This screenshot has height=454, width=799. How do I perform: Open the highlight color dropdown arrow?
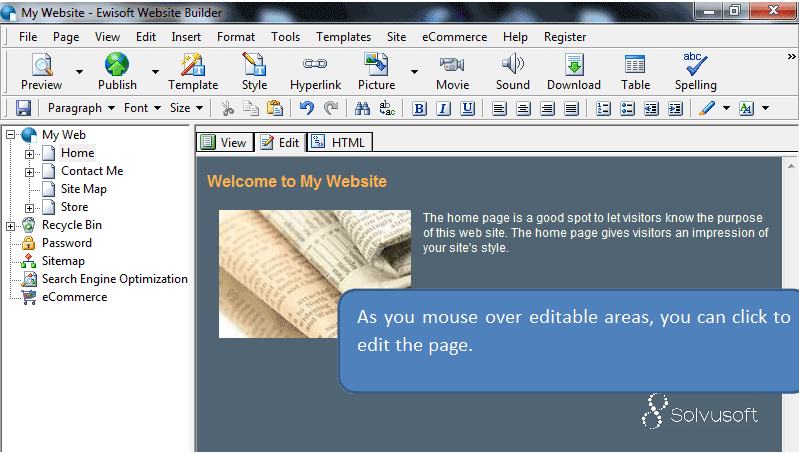[x=765, y=108]
